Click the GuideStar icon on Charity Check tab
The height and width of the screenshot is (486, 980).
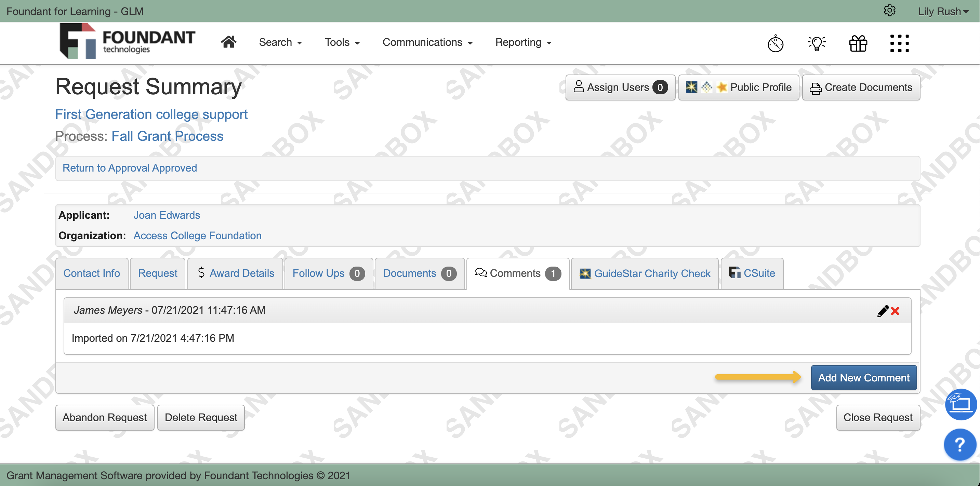click(x=585, y=273)
